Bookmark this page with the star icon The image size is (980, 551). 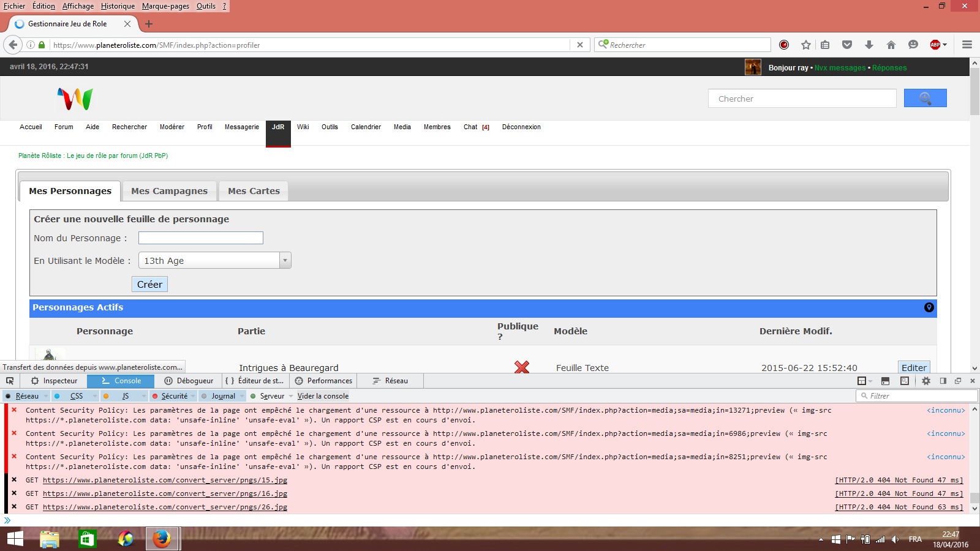pyautogui.click(x=806, y=45)
